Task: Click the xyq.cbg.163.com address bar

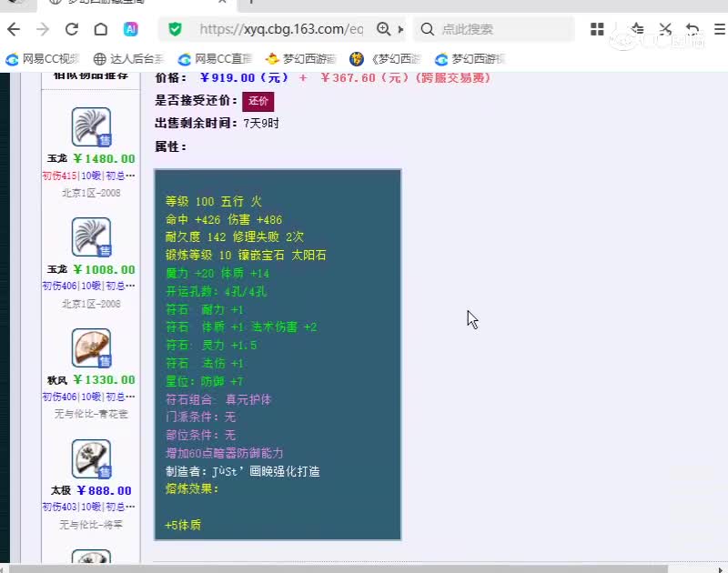Action: [x=281, y=29]
